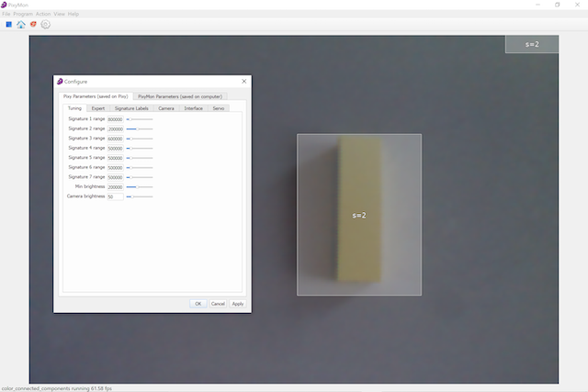
Task: Click the Signature 2 range slider
Action: point(139,129)
